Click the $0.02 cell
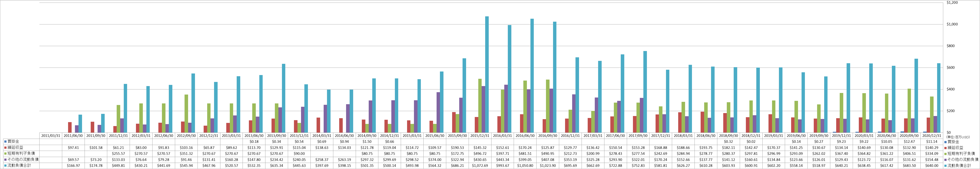Image resolution: width=980 pixels, height=169 pixels. pyautogui.click(x=752, y=141)
